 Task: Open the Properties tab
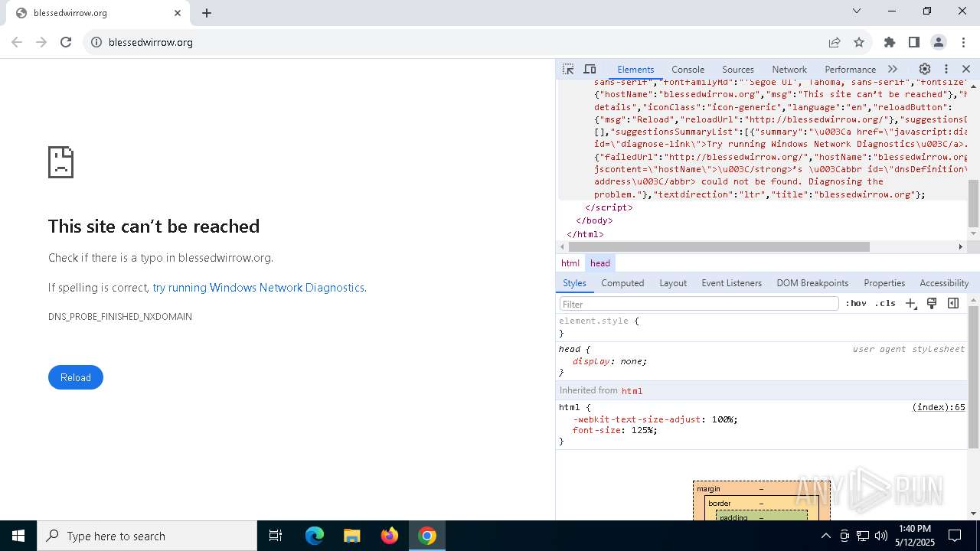pyautogui.click(x=884, y=282)
